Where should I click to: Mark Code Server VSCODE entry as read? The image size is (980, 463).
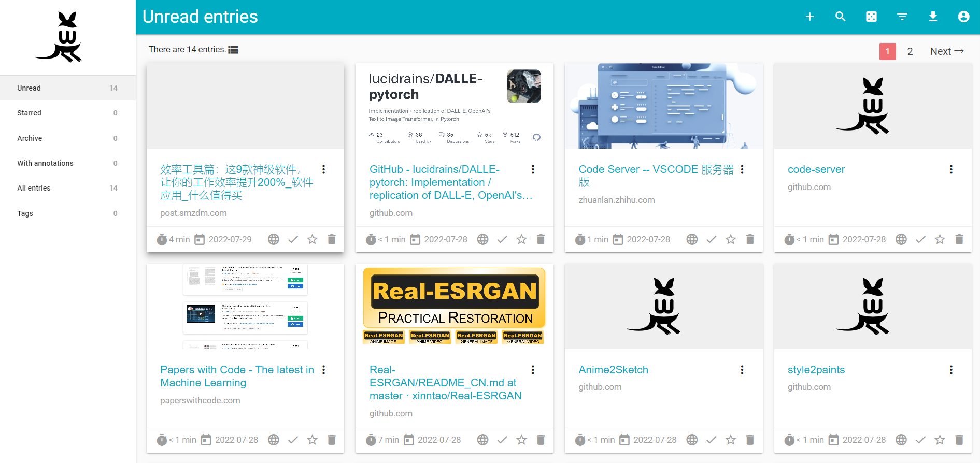[x=712, y=239]
